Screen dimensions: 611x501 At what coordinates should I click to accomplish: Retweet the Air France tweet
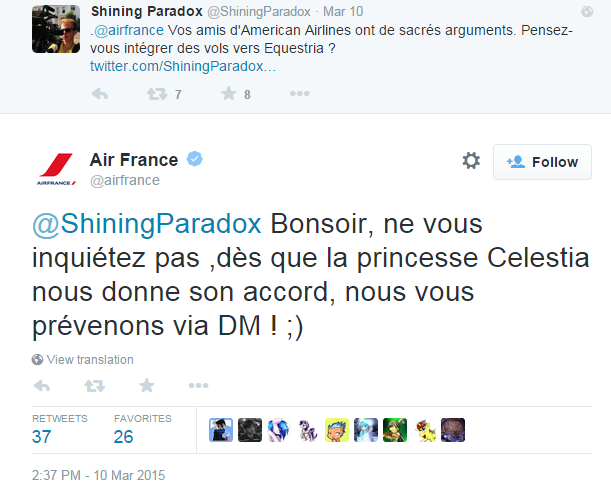pyautogui.click(x=94, y=385)
